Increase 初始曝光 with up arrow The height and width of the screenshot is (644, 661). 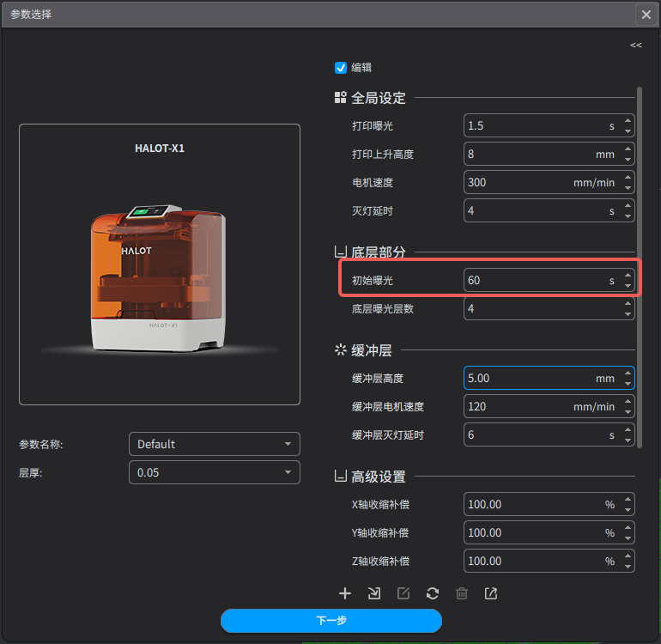coord(628,275)
